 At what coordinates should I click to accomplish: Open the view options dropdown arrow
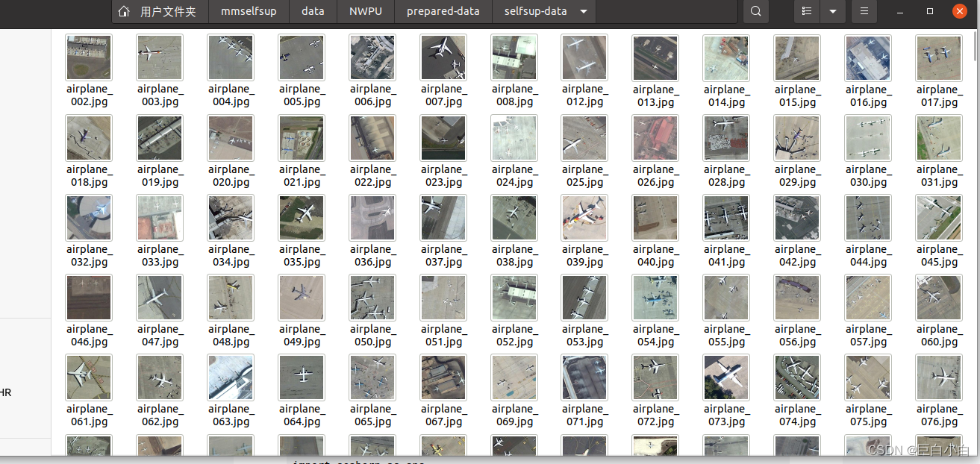click(x=832, y=11)
